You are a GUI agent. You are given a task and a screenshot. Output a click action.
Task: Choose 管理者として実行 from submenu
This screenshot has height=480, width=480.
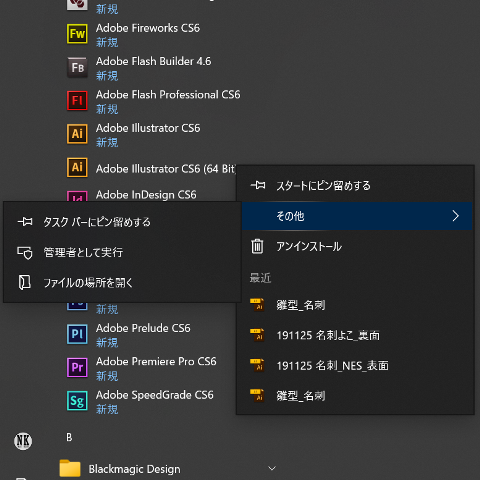click(122, 252)
